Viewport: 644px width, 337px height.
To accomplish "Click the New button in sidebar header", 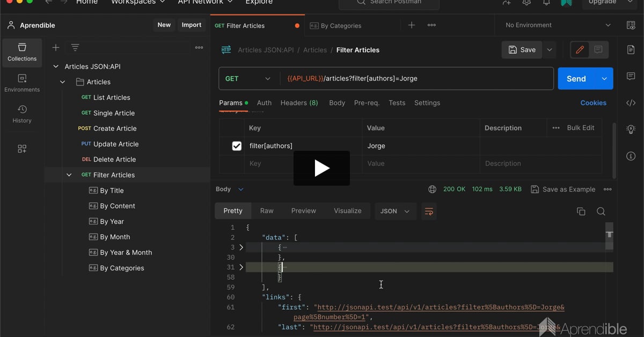I will coord(164,25).
